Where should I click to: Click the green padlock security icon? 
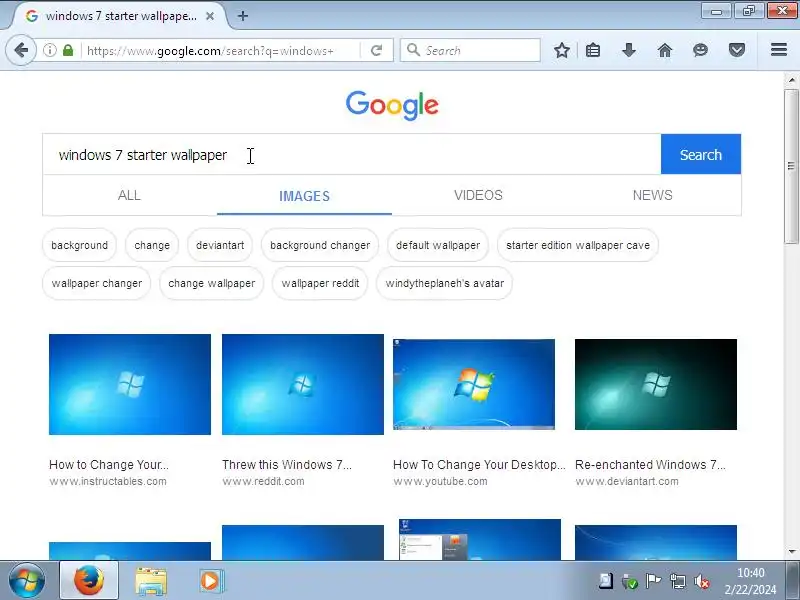pos(68,50)
